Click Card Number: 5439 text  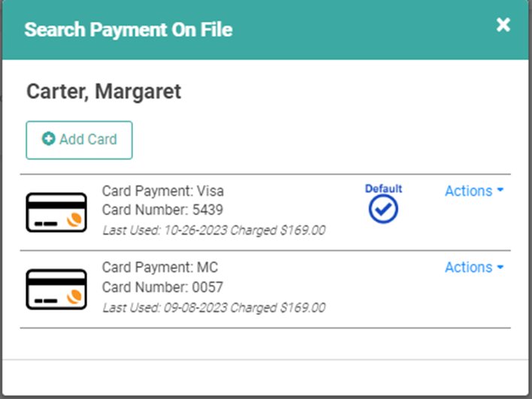(162, 210)
